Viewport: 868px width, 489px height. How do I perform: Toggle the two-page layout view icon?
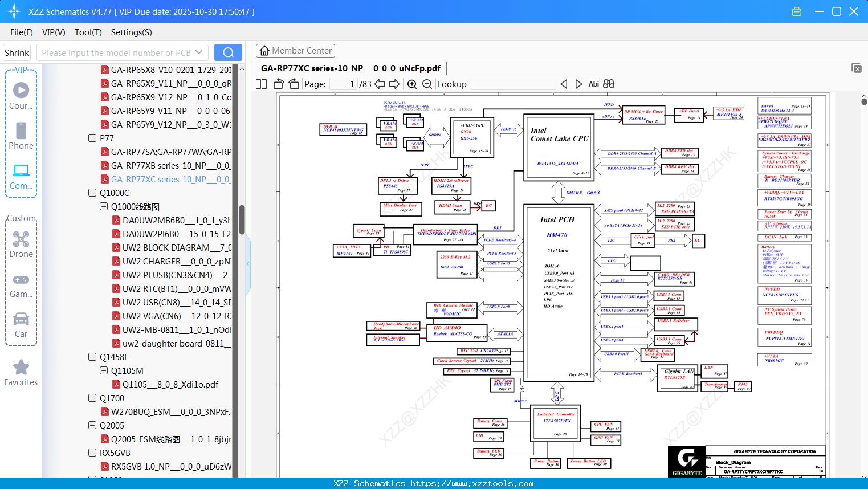point(262,84)
